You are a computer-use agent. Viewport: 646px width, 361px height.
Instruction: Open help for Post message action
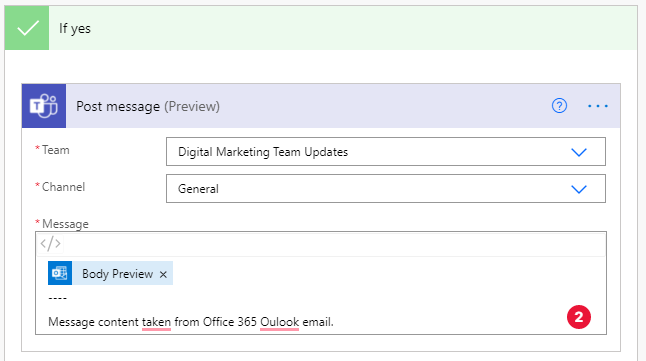pyautogui.click(x=559, y=106)
